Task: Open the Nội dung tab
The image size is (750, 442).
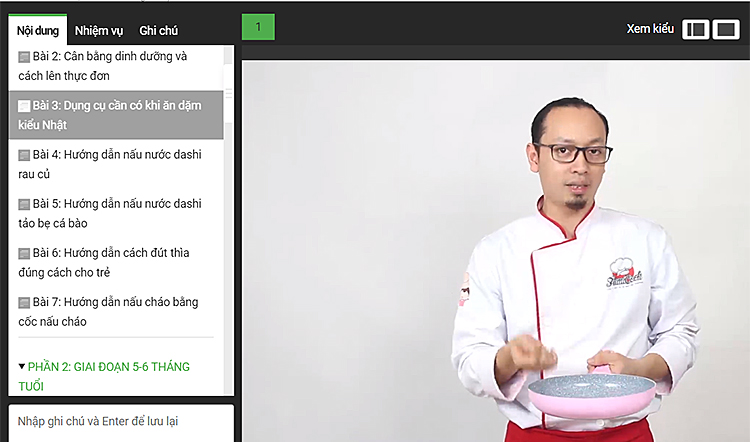Action: click(x=38, y=31)
